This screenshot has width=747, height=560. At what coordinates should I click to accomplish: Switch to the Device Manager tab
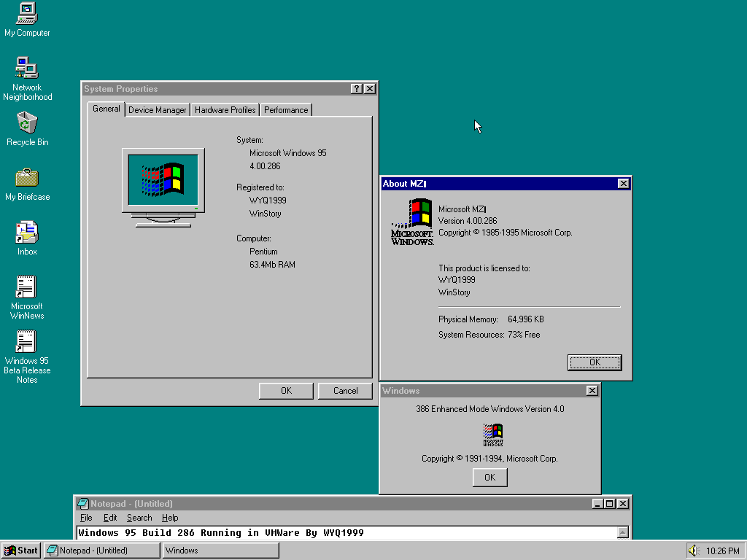(x=158, y=110)
